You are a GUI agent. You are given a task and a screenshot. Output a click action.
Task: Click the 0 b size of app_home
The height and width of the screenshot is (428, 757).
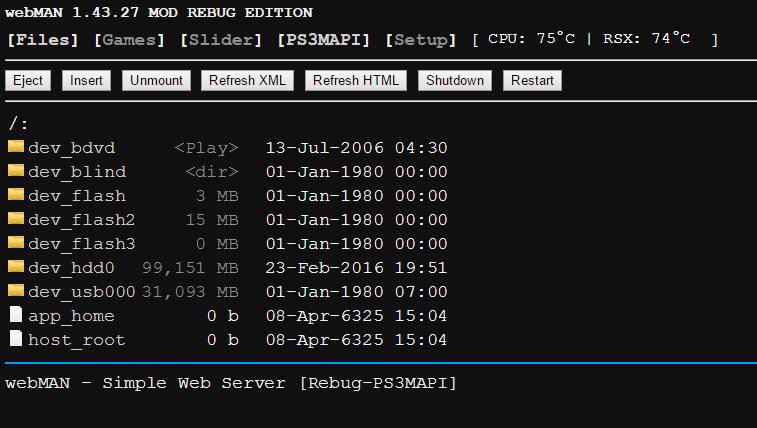click(x=223, y=316)
